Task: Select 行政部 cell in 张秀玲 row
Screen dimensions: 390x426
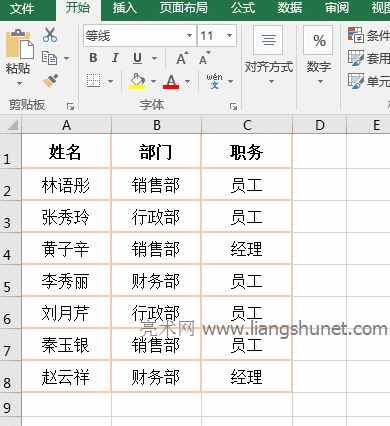Action: (x=156, y=217)
